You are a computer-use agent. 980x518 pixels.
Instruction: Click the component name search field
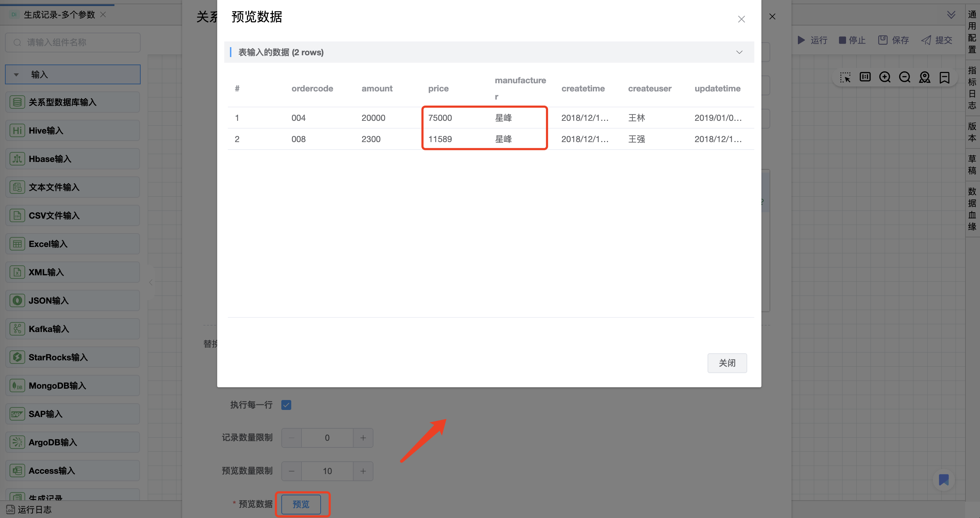pyautogui.click(x=72, y=42)
